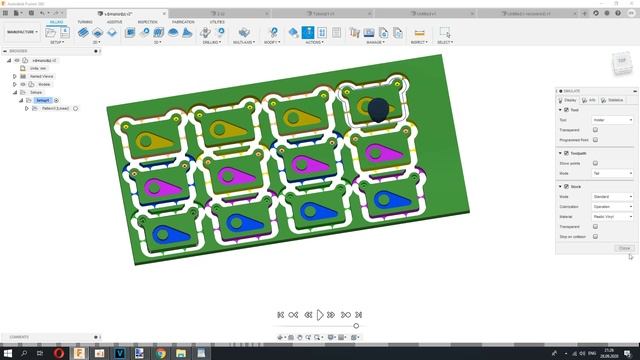Viewport: 640px width, 360px height.
Task: Switch to the UTILITIES ribbon tab
Action: tap(217, 22)
